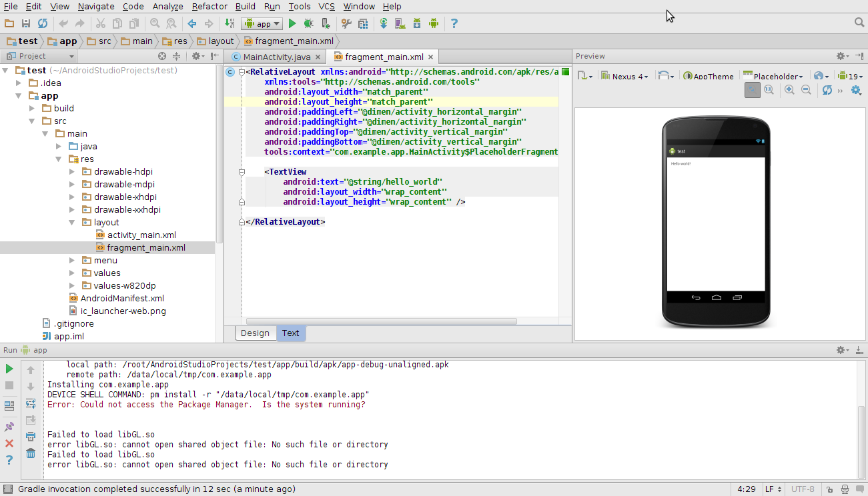
Task: Switch to the Design editor tab
Action: pyautogui.click(x=255, y=333)
